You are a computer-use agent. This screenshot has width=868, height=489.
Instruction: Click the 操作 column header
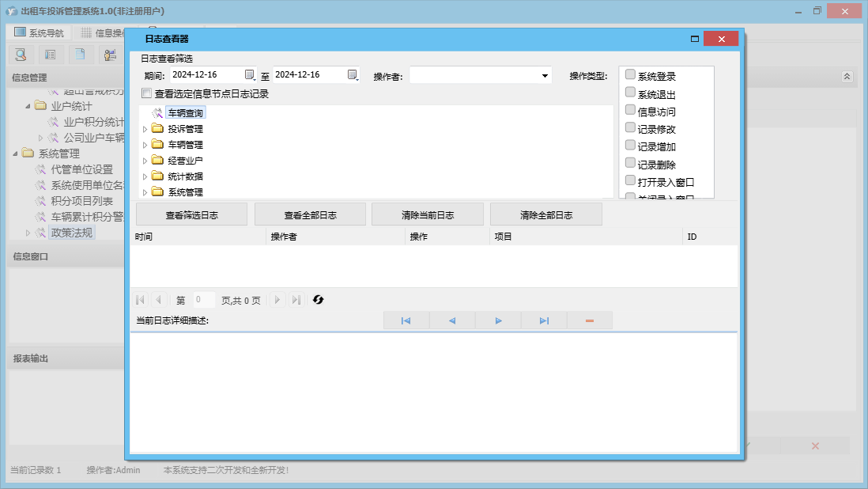(447, 237)
